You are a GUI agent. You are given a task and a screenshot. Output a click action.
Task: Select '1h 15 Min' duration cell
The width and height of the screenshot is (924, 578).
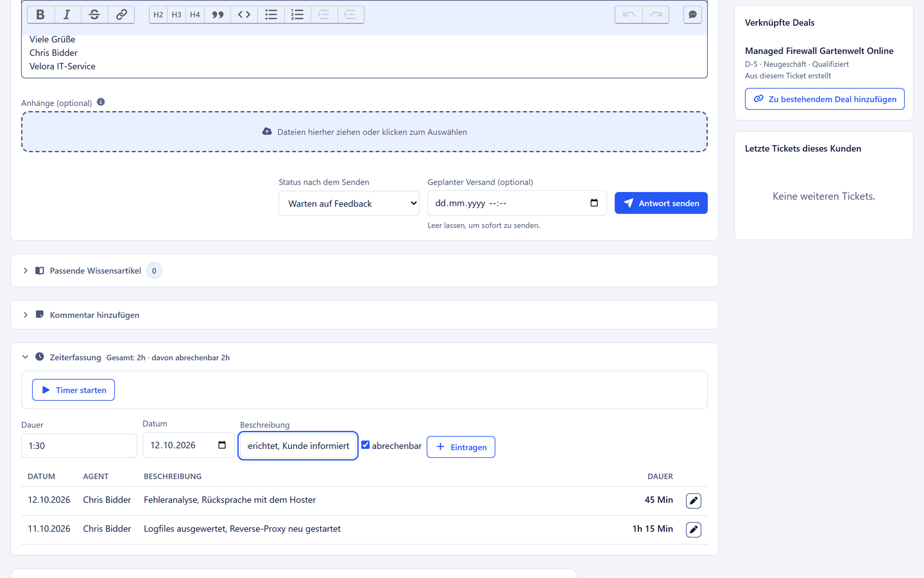click(653, 529)
